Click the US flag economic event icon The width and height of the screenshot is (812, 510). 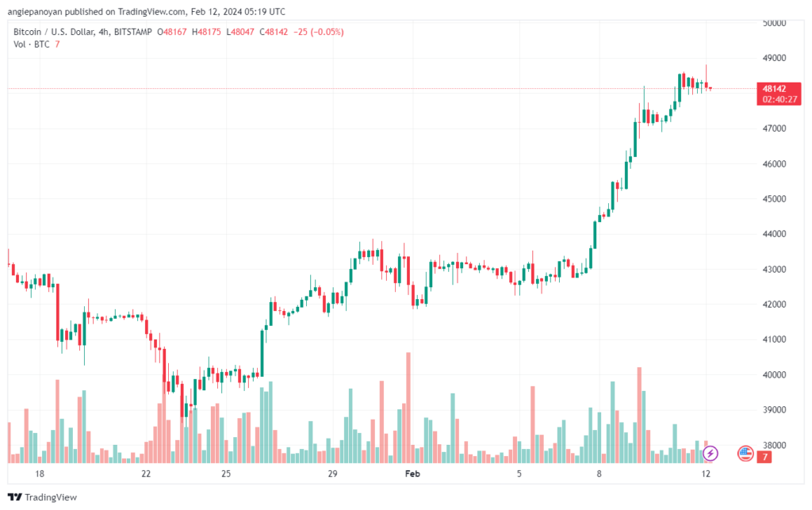pos(745,453)
